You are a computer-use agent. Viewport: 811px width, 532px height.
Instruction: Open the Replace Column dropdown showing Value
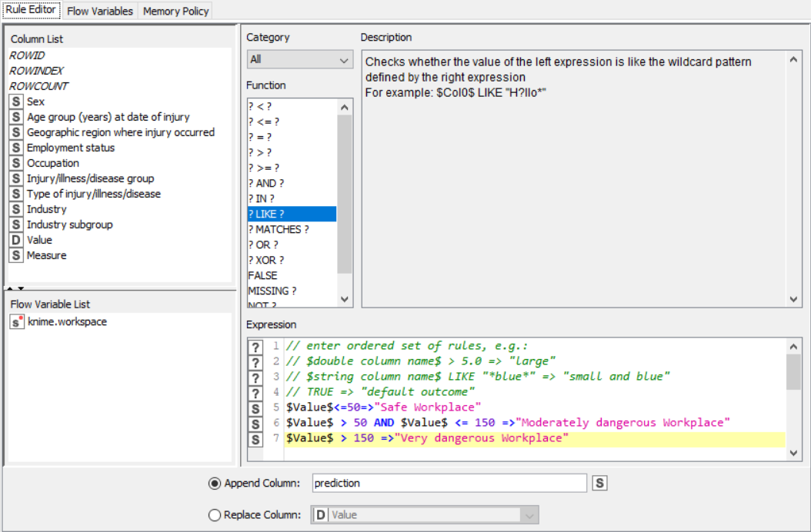pyautogui.click(x=425, y=515)
